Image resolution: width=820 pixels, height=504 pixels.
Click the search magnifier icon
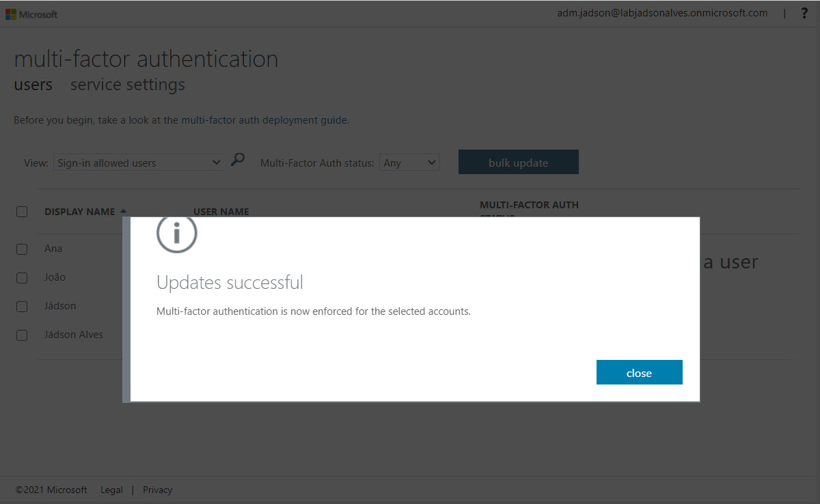coord(237,160)
